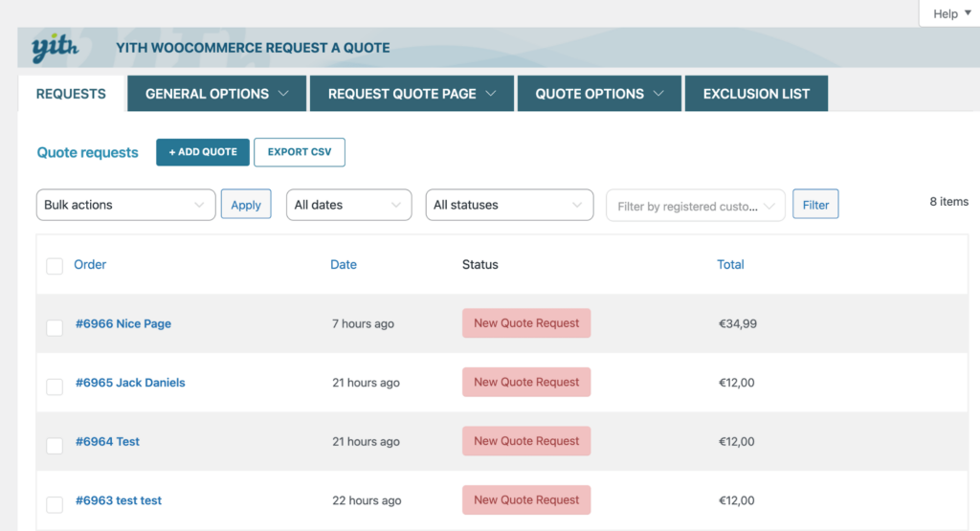Expand General Options chevron arrow

point(283,94)
